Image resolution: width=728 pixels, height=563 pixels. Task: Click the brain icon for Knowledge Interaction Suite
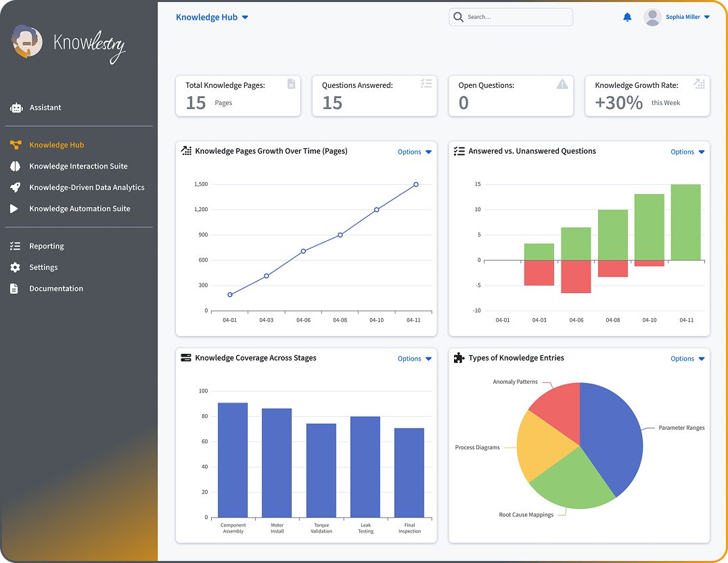coord(16,166)
